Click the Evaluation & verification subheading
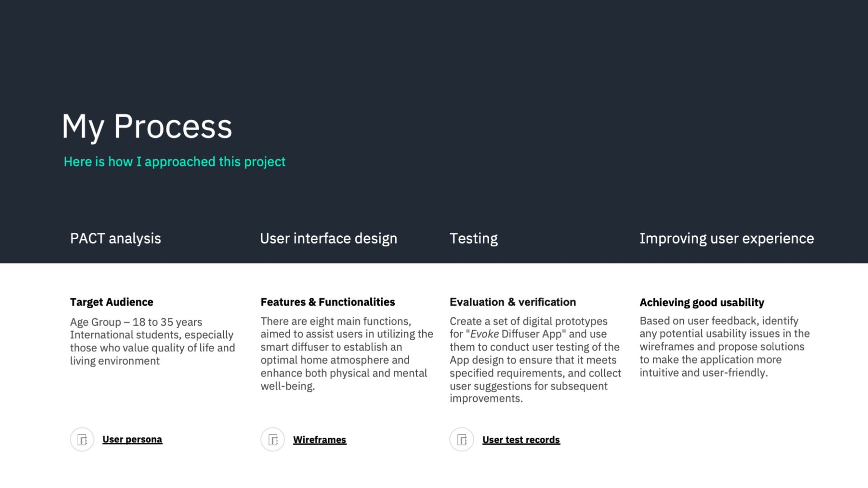This screenshot has height=488, width=868. (x=513, y=302)
